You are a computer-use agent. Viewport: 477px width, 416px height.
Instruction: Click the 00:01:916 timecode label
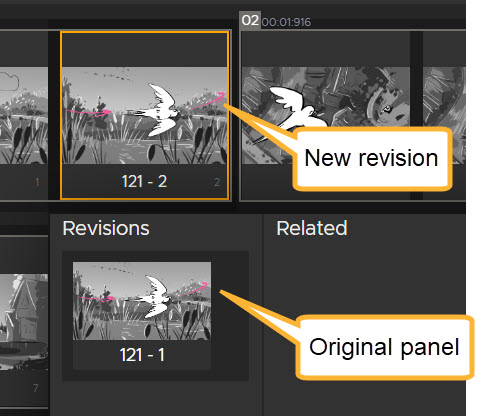pyautogui.click(x=286, y=22)
